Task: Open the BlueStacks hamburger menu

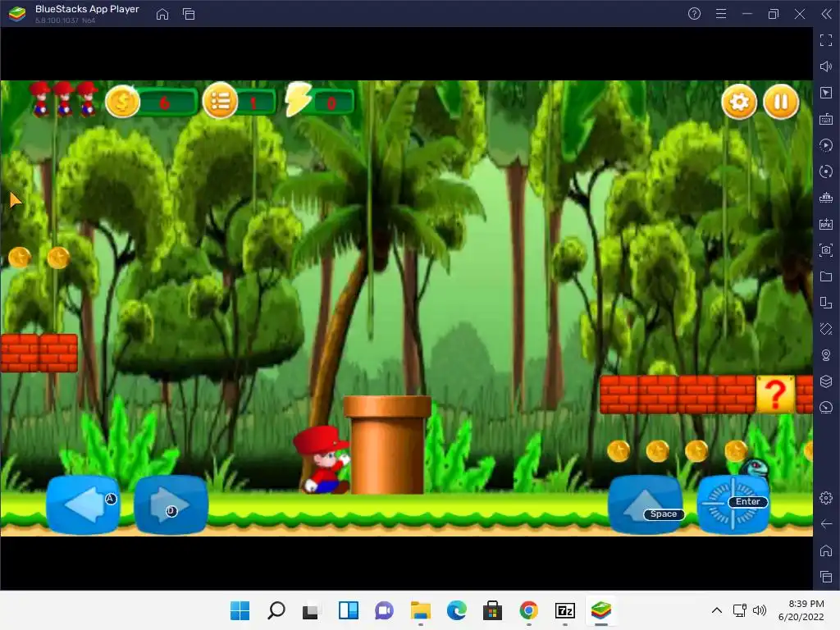Action: tap(721, 14)
